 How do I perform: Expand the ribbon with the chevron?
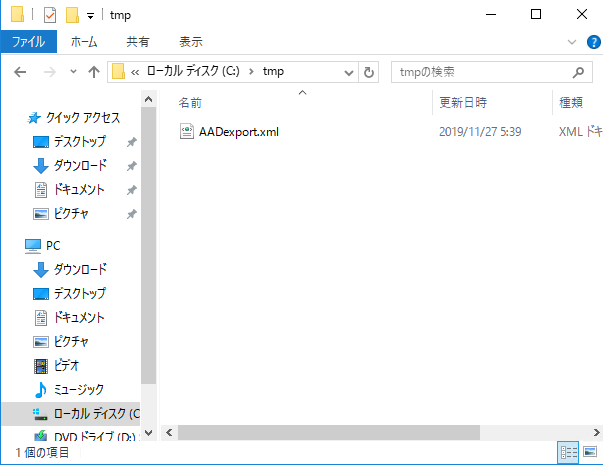(x=572, y=42)
